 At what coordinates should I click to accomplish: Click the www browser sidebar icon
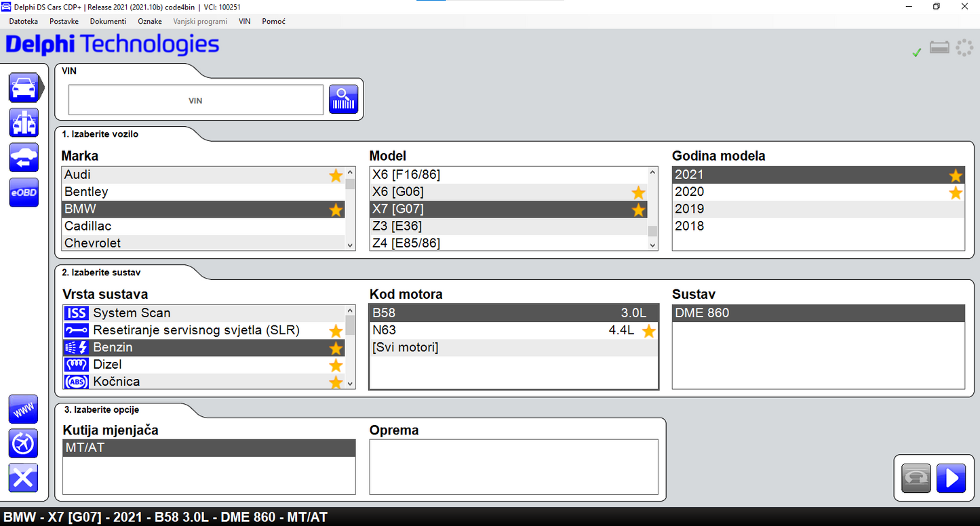pos(24,409)
